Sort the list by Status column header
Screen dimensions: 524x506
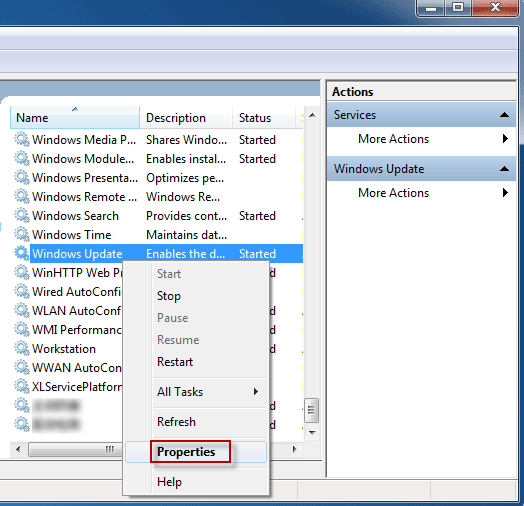click(x=264, y=118)
